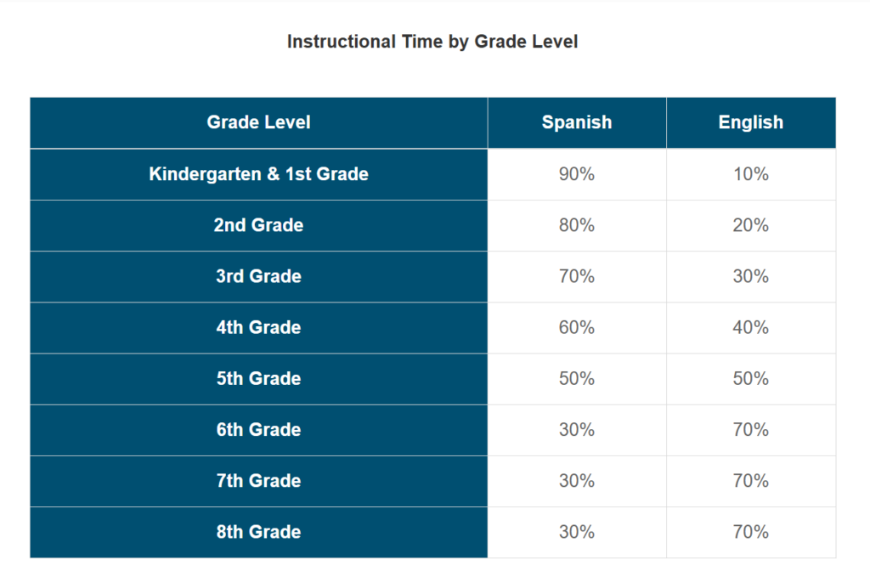Click the English column header
870x588 pixels.
pyautogui.click(x=751, y=122)
